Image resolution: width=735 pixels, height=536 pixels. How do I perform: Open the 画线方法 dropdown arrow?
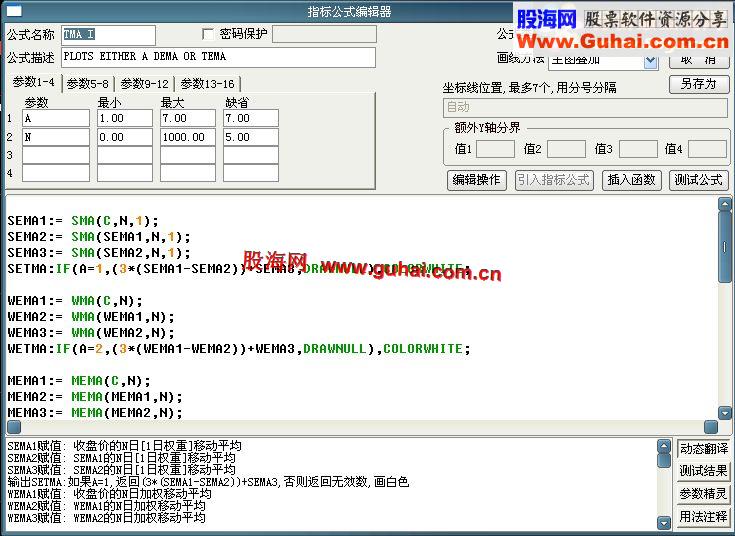651,61
